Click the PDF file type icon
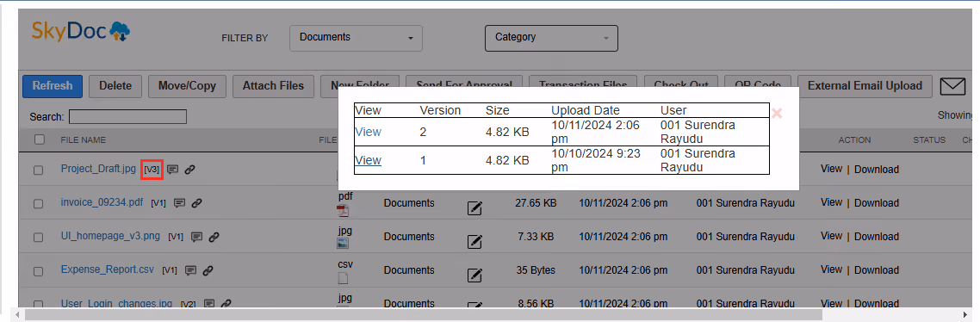This screenshot has height=322, width=980. 343,210
